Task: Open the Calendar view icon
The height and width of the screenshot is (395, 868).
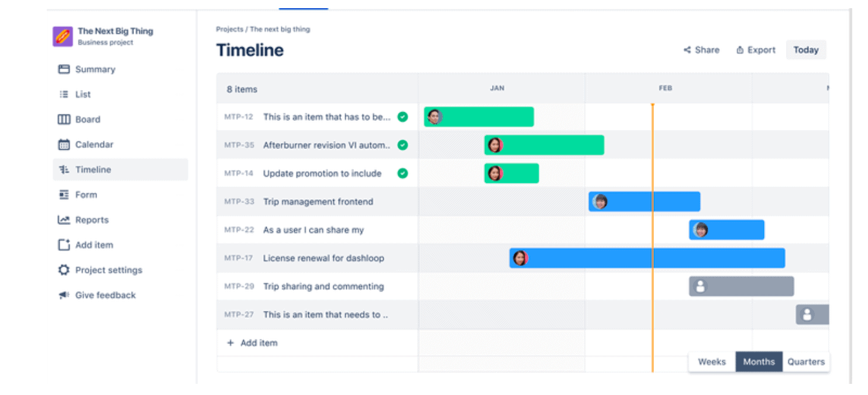Action: tap(64, 144)
